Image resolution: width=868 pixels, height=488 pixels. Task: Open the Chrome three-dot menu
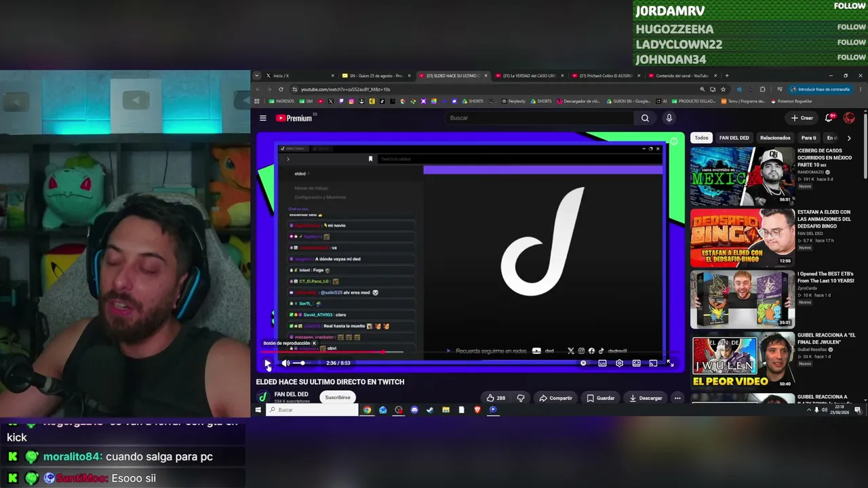tap(861, 89)
